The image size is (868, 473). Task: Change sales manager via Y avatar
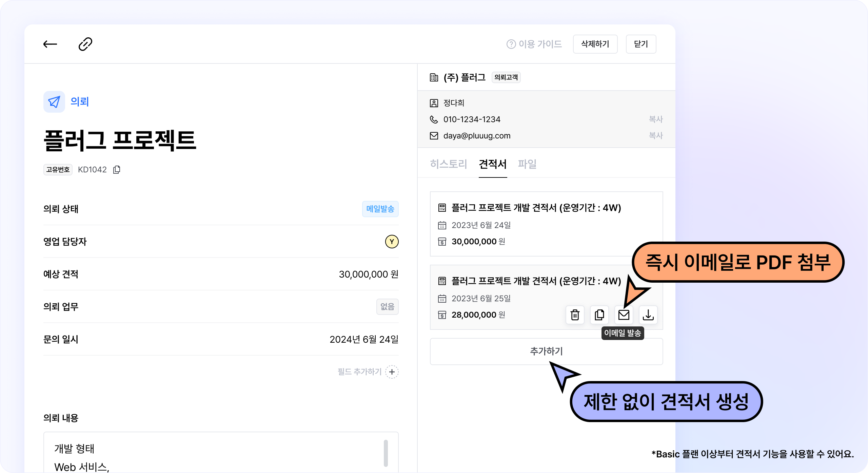point(392,242)
